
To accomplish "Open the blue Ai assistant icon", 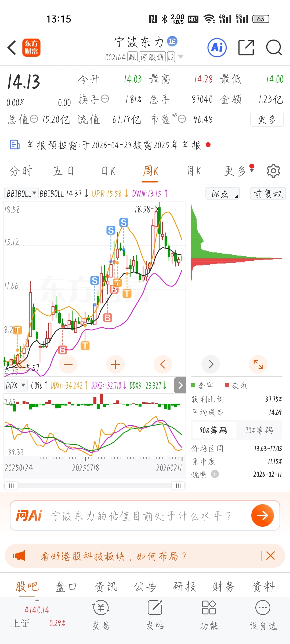I will [x=217, y=47].
